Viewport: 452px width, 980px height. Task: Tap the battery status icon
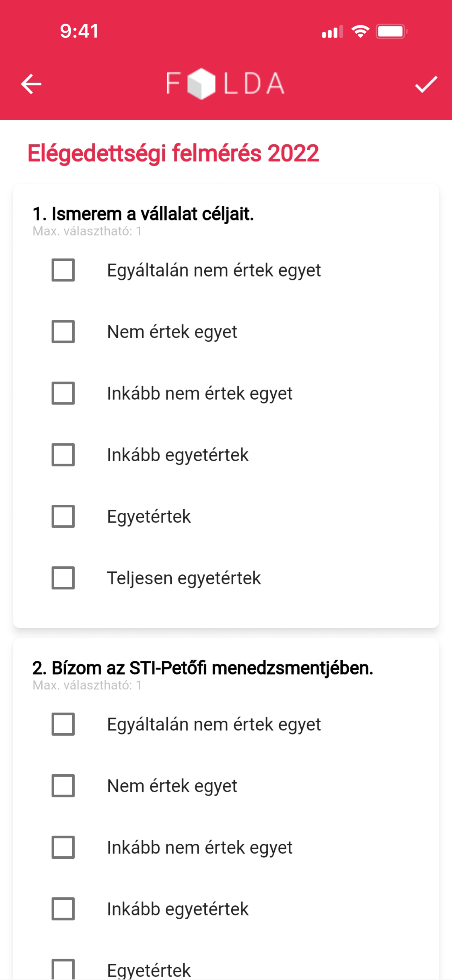click(x=391, y=32)
